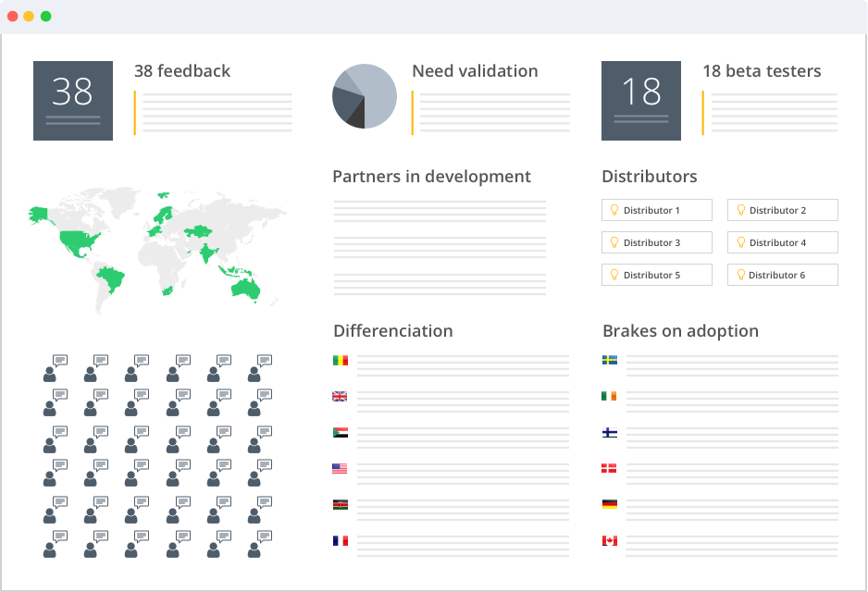
Task: Select the Ireland flag icon
Action: point(610,396)
